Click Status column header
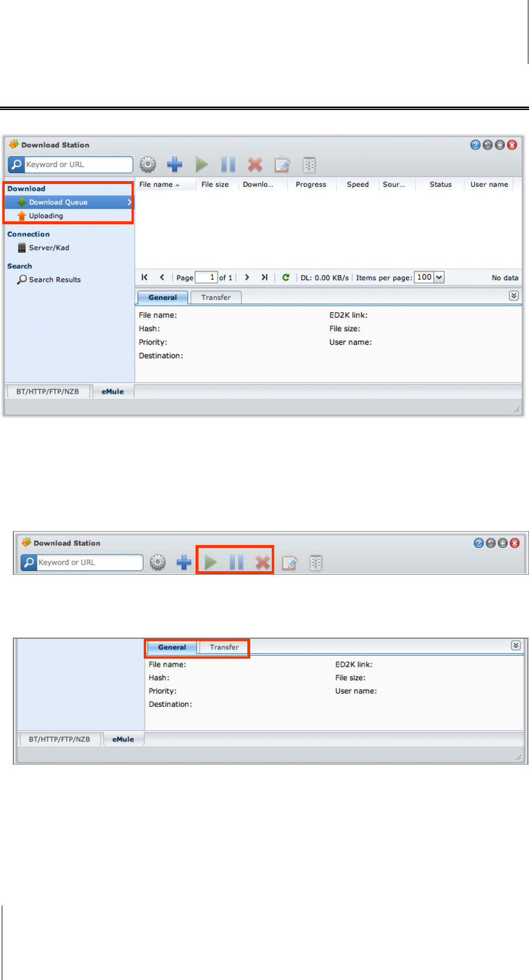 (x=441, y=185)
